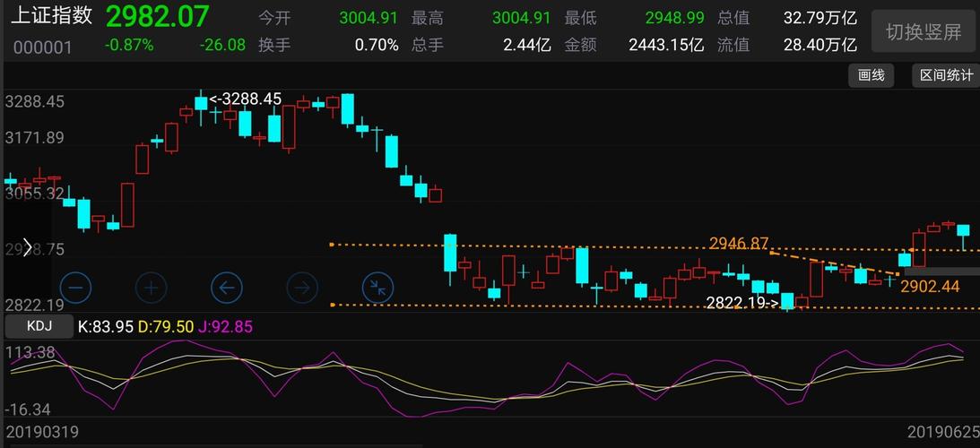Tap the 流值 value 28.40万亿

pyautogui.click(x=820, y=45)
